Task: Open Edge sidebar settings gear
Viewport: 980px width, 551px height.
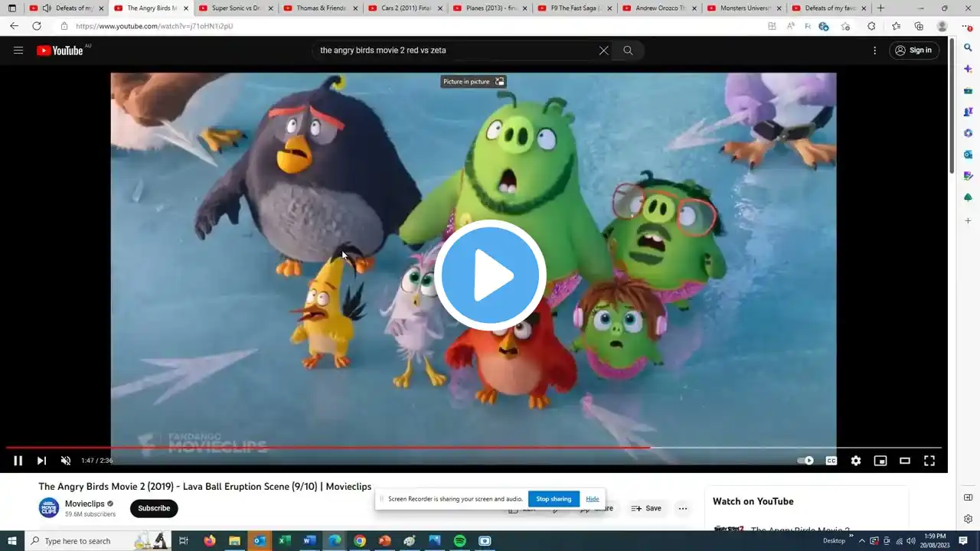Action: pyautogui.click(x=969, y=519)
